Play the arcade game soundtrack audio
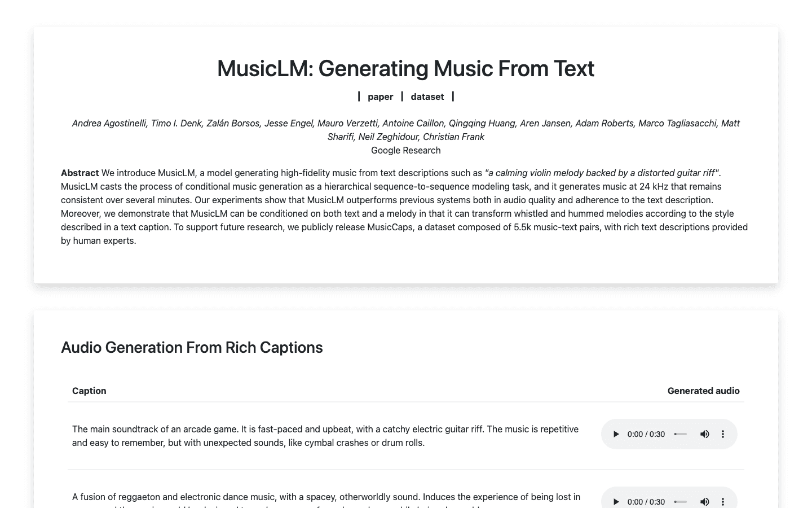This screenshot has height=508, width=812. pyautogui.click(x=616, y=434)
